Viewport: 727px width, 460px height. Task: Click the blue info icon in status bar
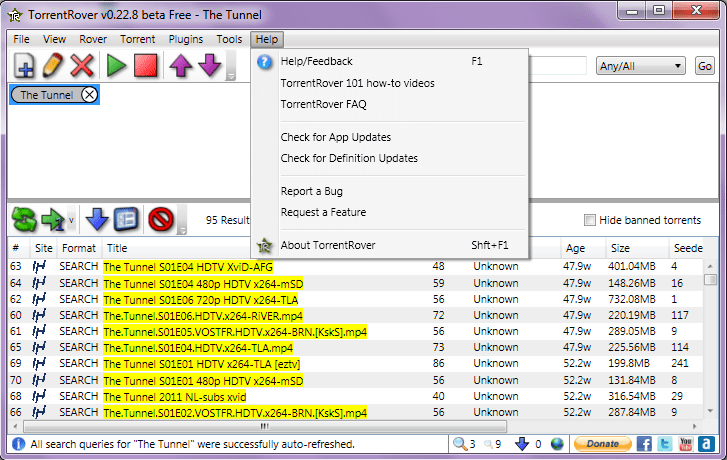[18, 444]
